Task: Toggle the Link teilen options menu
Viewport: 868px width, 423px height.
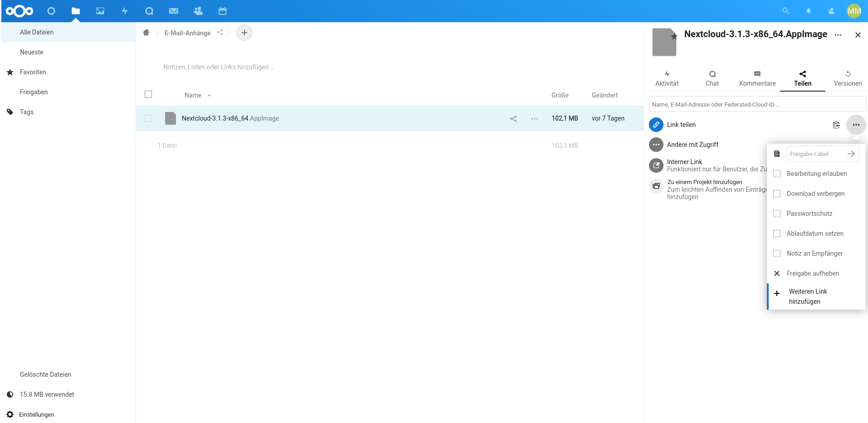Action: pos(856,125)
